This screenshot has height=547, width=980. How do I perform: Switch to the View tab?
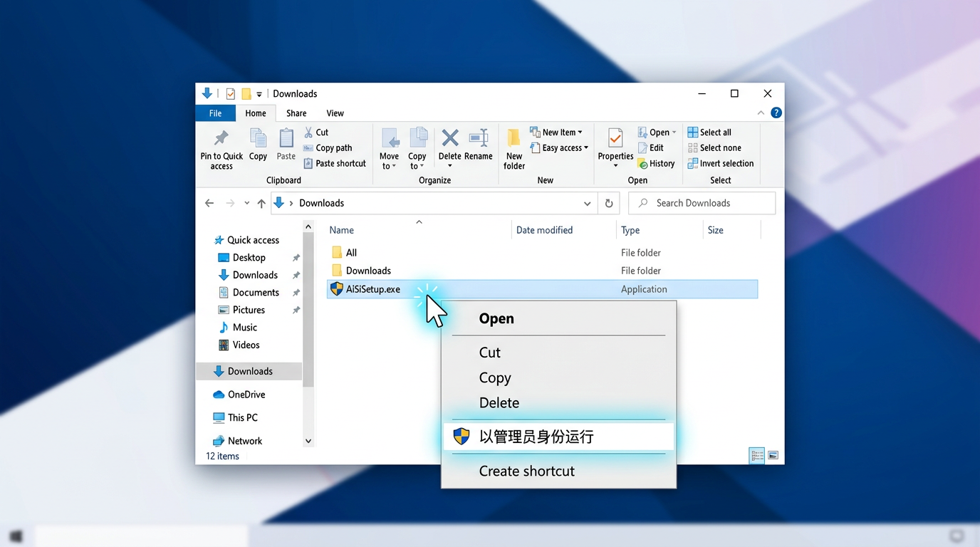(335, 113)
